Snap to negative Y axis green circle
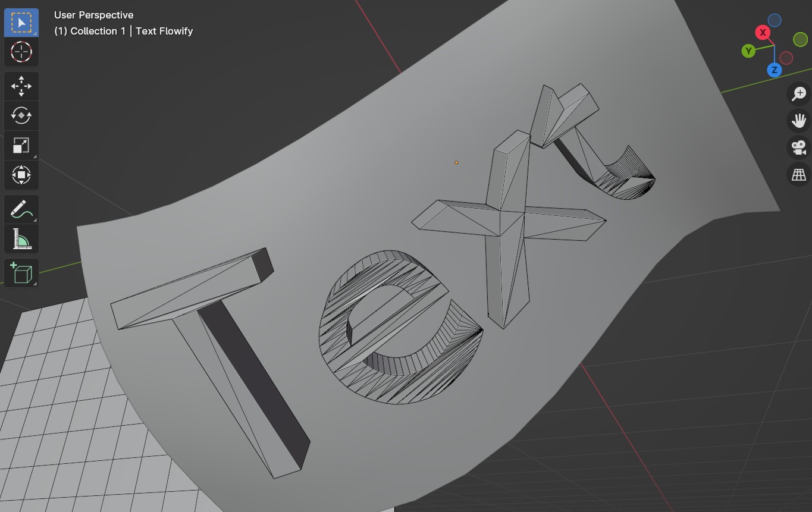The width and height of the screenshot is (812, 512). pyautogui.click(x=800, y=39)
